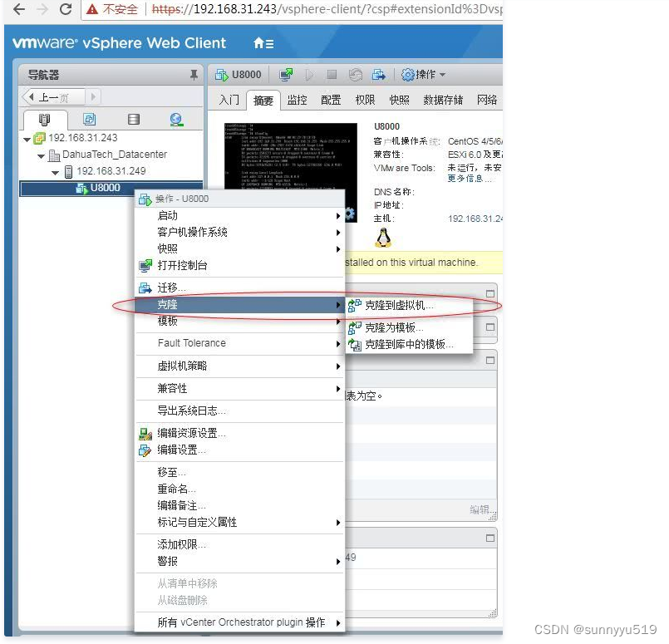The image size is (669, 644).
Task: Click the migrate toolbar icon
Action: point(378,75)
